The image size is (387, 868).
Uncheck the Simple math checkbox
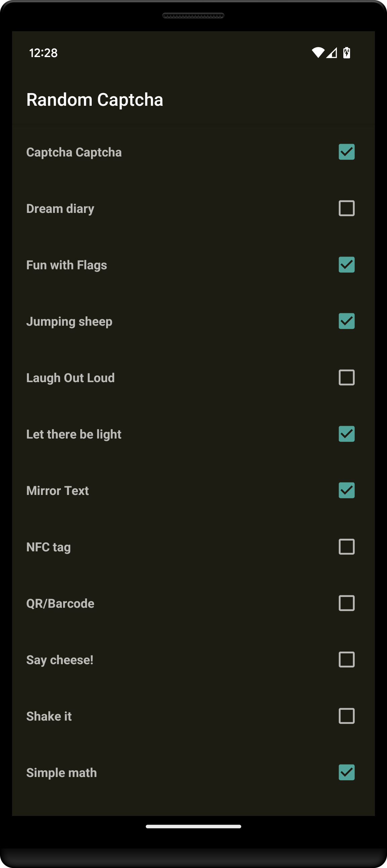[x=346, y=772]
